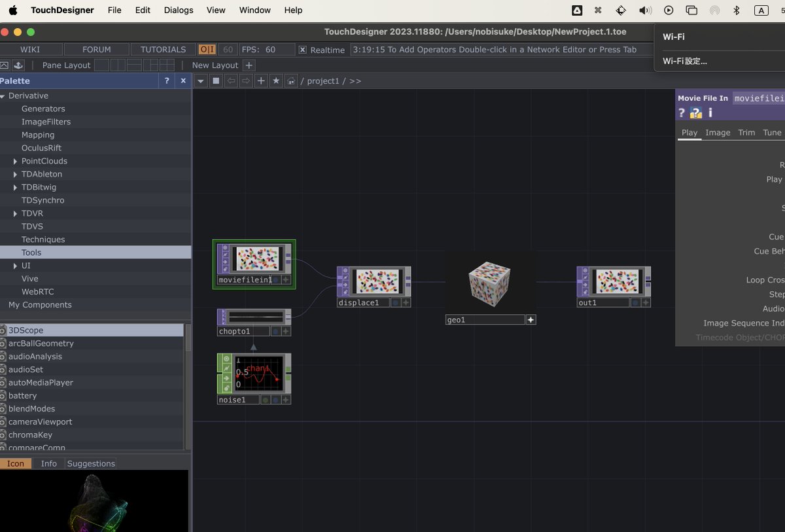785x532 pixels.
Task: Switch to the Play parameter tab
Action: pos(689,133)
